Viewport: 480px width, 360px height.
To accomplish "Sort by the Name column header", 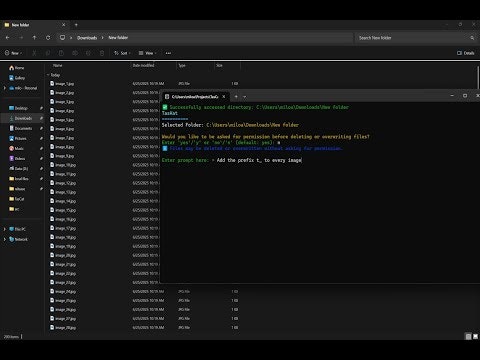I will point(57,65).
